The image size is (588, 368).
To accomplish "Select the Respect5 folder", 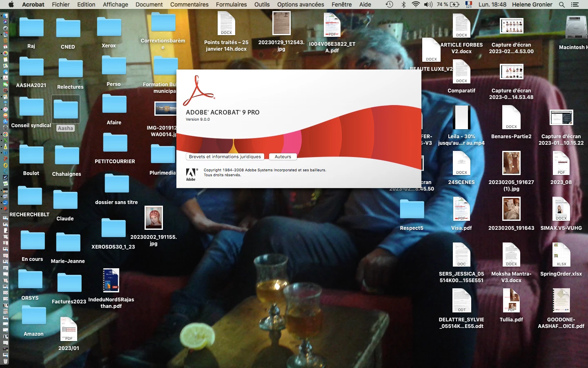I will tap(412, 209).
